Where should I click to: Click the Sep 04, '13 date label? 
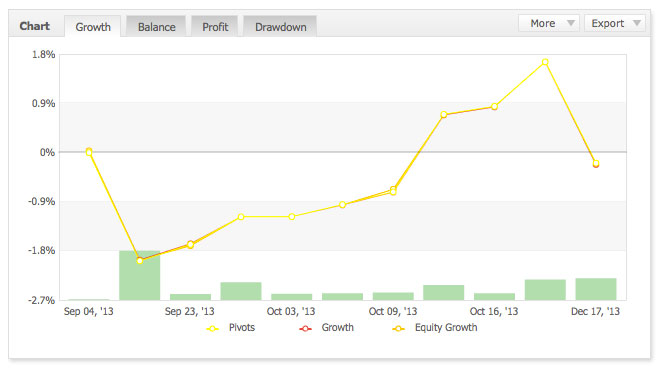[x=88, y=311]
